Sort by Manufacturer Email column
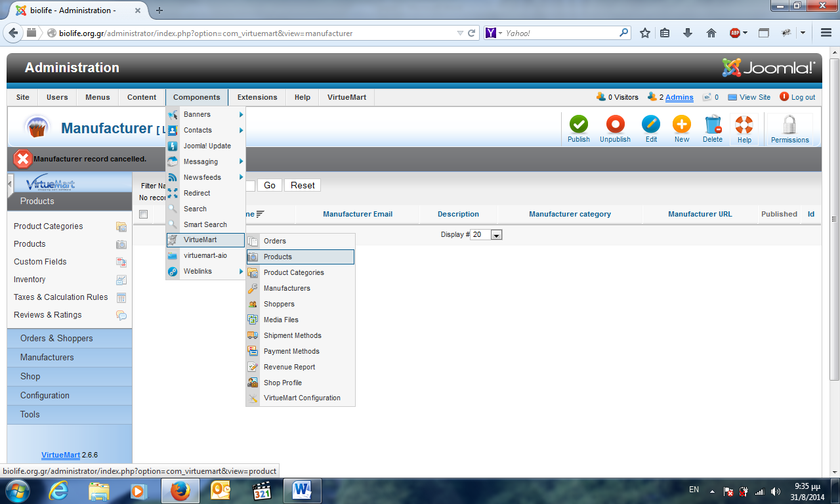 358,214
